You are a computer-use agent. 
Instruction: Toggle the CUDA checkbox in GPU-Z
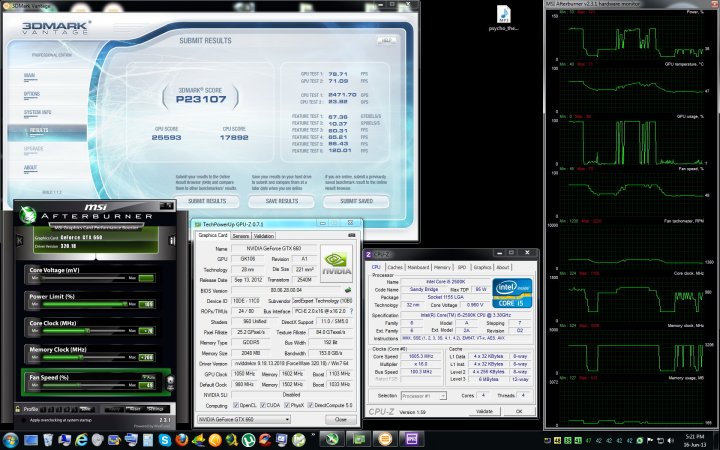(263, 405)
